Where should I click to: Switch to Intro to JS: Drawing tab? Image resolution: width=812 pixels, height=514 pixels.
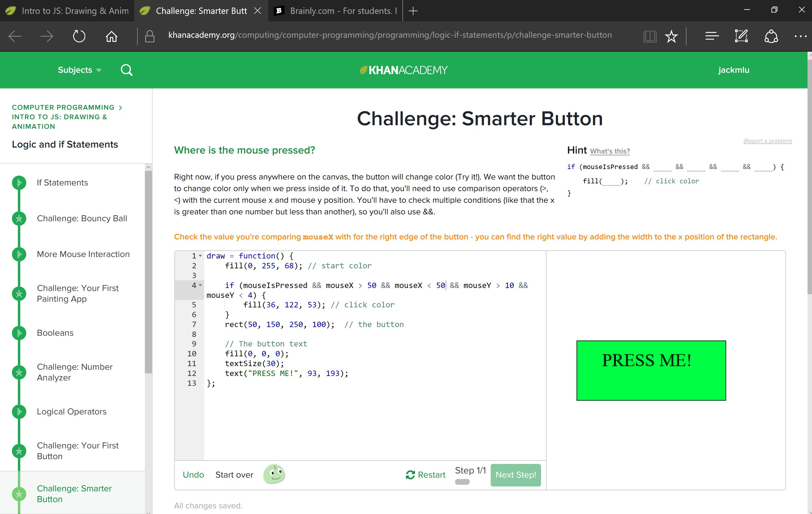coord(67,11)
